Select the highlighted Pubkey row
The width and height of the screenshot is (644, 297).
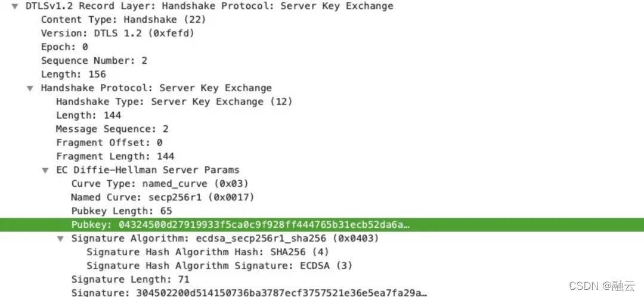pos(322,225)
